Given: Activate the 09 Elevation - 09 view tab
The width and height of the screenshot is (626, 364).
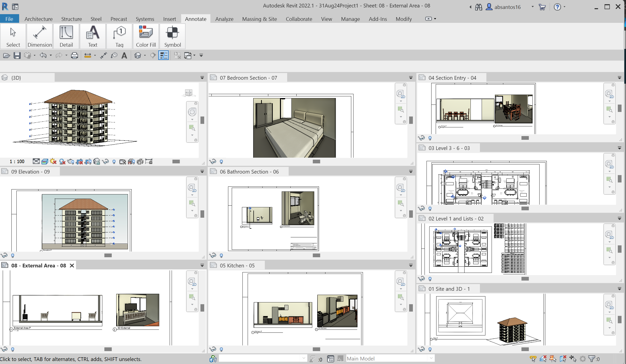Looking at the screenshot, I should 30,172.
